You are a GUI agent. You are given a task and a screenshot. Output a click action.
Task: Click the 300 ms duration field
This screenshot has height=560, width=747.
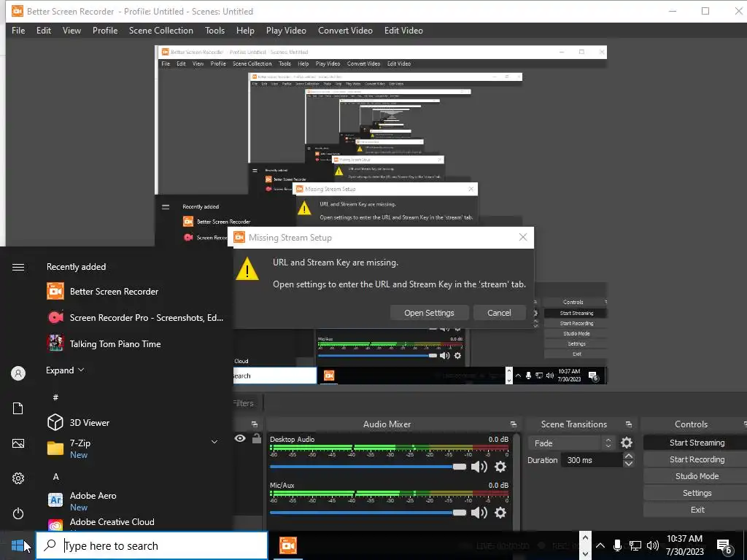click(x=592, y=460)
